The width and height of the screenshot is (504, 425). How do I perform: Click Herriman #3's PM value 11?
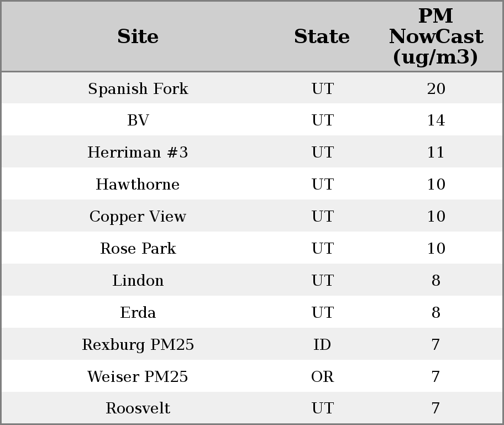[435, 153]
